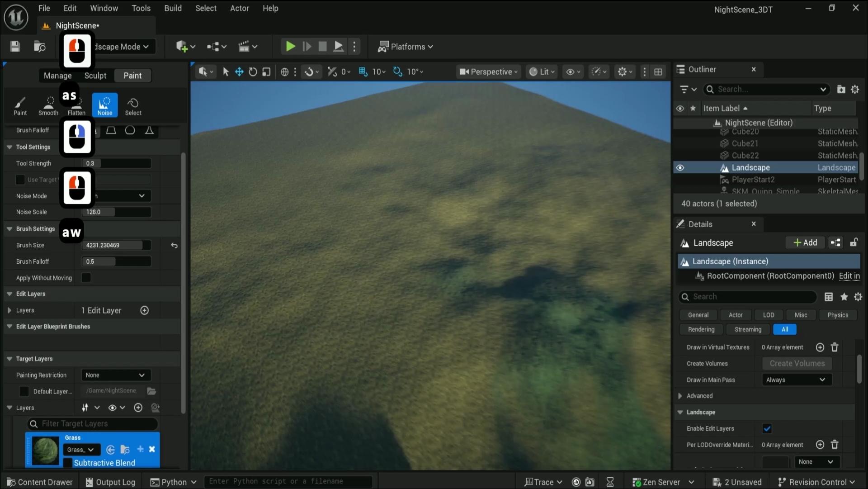This screenshot has height=489, width=868.
Task: Select the landscape Select tool
Action: 132,105
